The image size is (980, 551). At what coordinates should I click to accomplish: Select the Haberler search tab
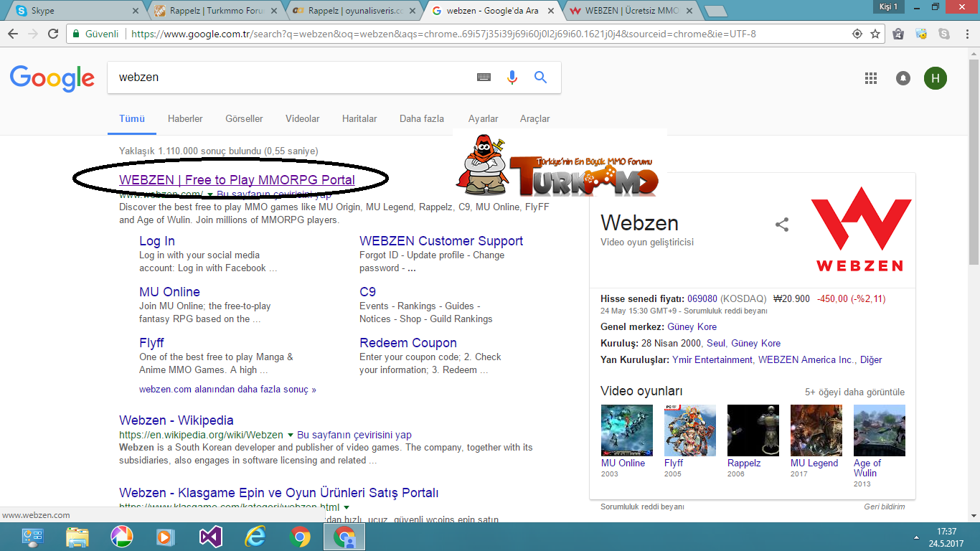(185, 118)
